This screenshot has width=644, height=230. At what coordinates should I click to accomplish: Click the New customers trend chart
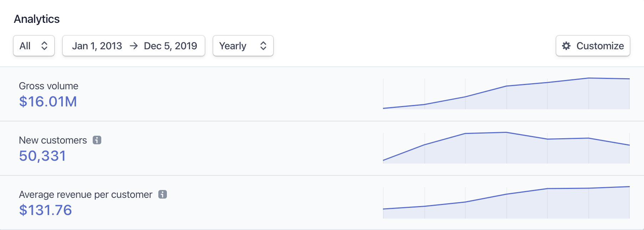pos(506,148)
